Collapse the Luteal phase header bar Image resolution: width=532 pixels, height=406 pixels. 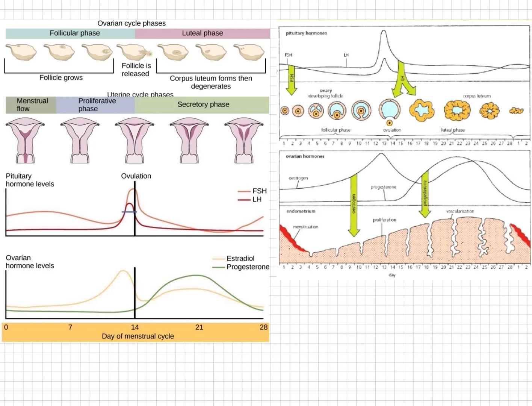point(202,33)
